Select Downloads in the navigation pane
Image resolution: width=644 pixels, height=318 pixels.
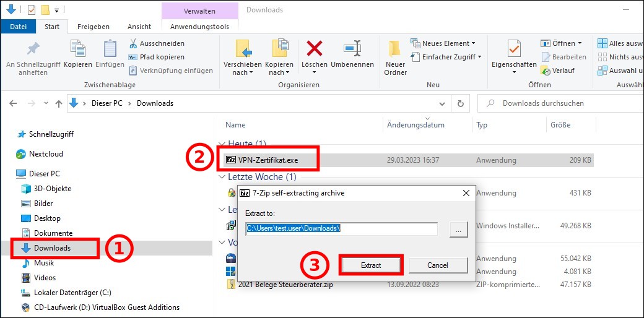[x=52, y=248]
